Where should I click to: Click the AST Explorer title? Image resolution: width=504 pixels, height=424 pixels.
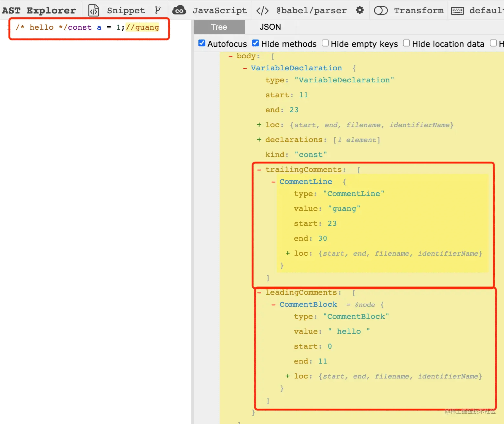point(39,11)
